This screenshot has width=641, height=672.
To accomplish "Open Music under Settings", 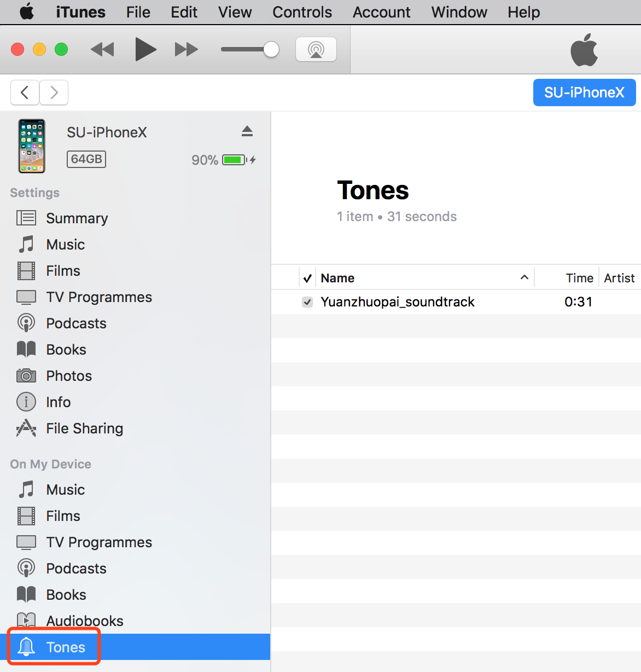I will click(x=135, y=245).
